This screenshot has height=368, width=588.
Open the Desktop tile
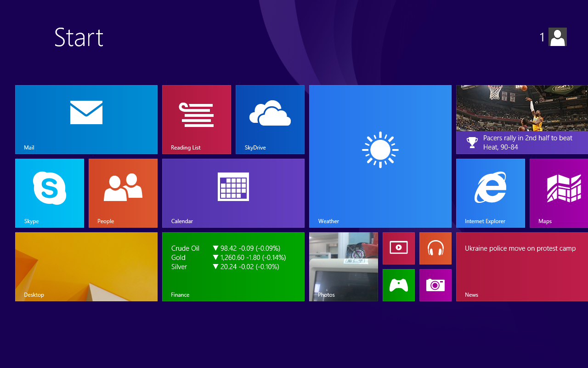tap(86, 267)
